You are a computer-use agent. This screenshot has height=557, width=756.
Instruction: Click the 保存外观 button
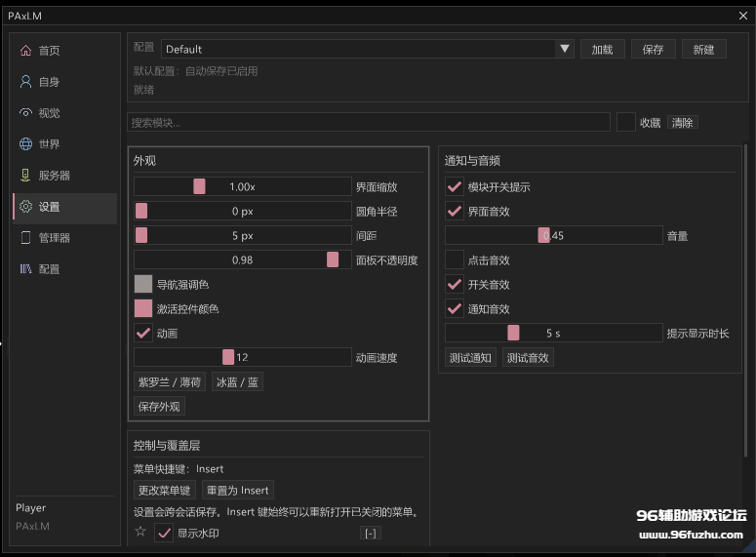[159, 407]
